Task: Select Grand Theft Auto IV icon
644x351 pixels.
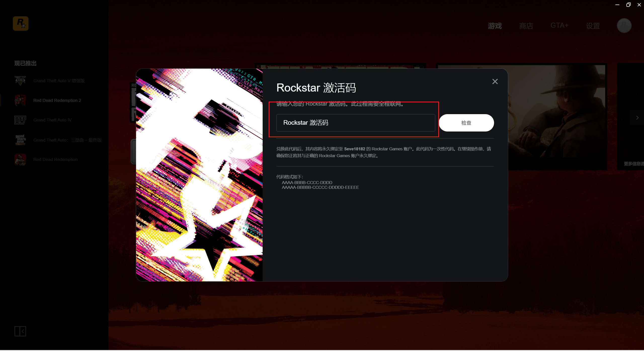Action: [20, 120]
